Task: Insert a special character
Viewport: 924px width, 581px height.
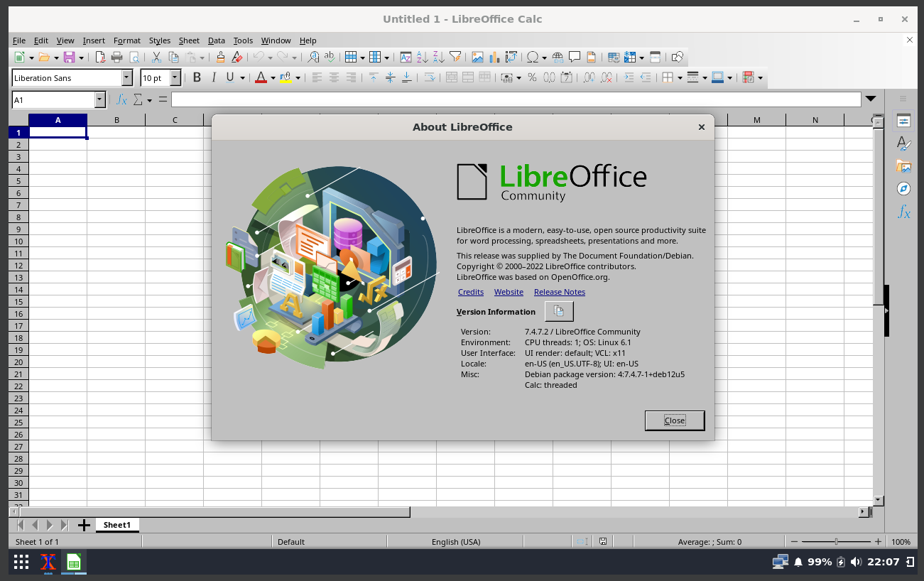Action: click(532, 57)
